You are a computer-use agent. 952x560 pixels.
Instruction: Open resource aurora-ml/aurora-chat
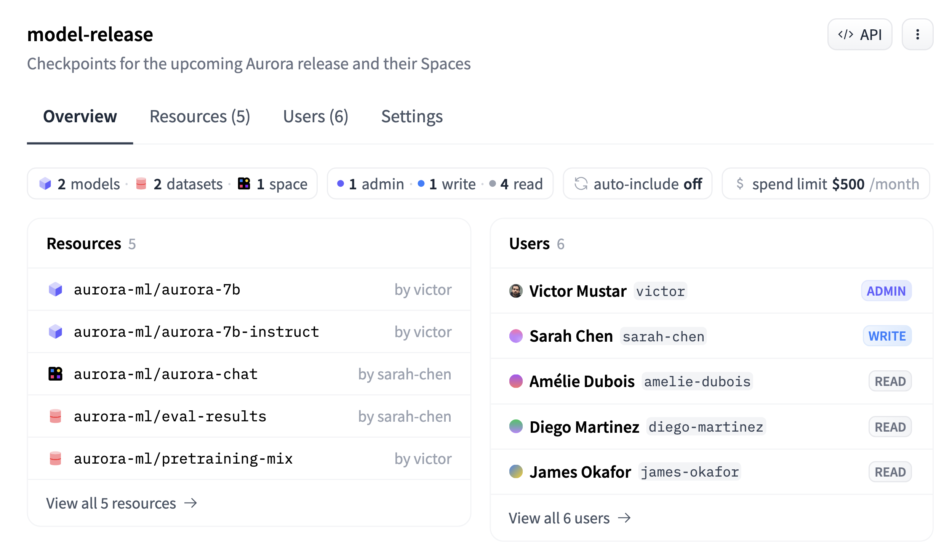click(x=166, y=374)
